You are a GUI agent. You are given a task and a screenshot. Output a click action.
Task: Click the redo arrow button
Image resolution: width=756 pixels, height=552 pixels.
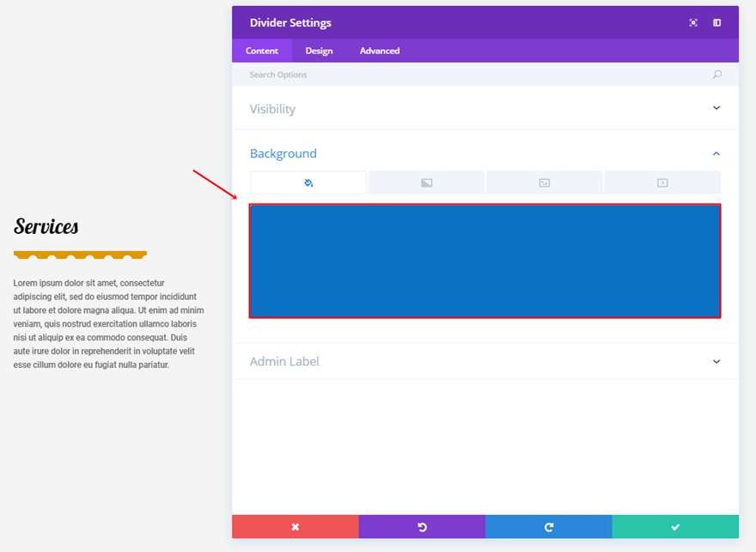(548, 527)
